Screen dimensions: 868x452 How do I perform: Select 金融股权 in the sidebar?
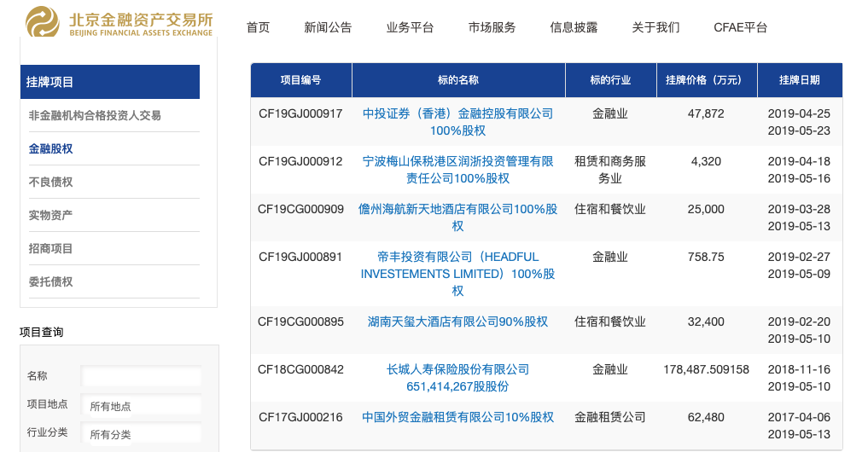(50, 149)
